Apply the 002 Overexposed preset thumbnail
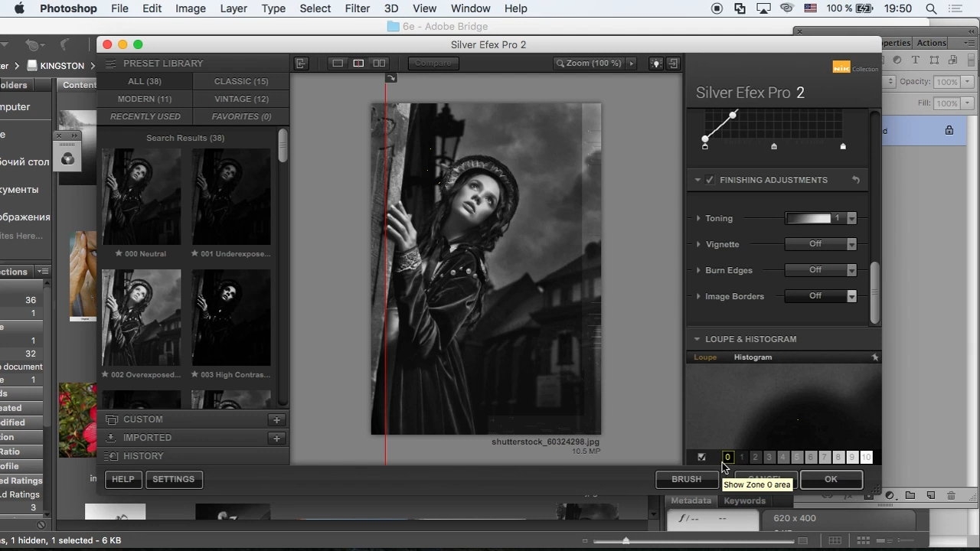980x551 pixels. [x=142, y=318]
